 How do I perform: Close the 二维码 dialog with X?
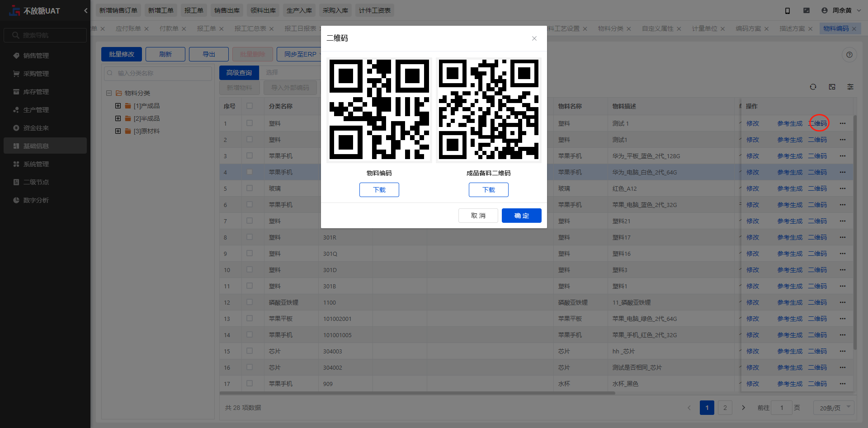[534, 38]
